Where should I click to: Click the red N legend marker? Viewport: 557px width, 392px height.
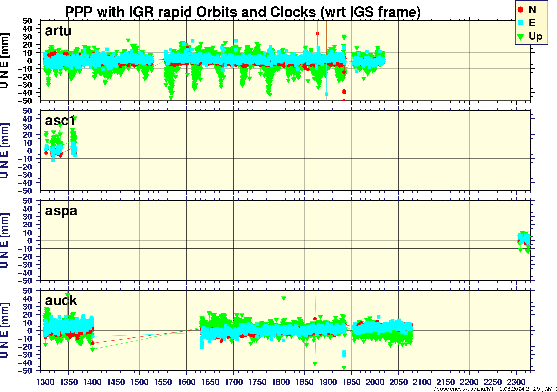point(521,10)
